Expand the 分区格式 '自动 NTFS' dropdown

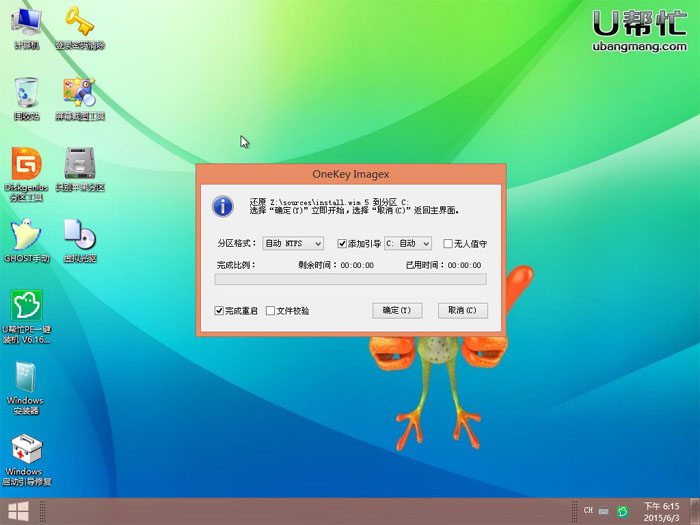292,243
